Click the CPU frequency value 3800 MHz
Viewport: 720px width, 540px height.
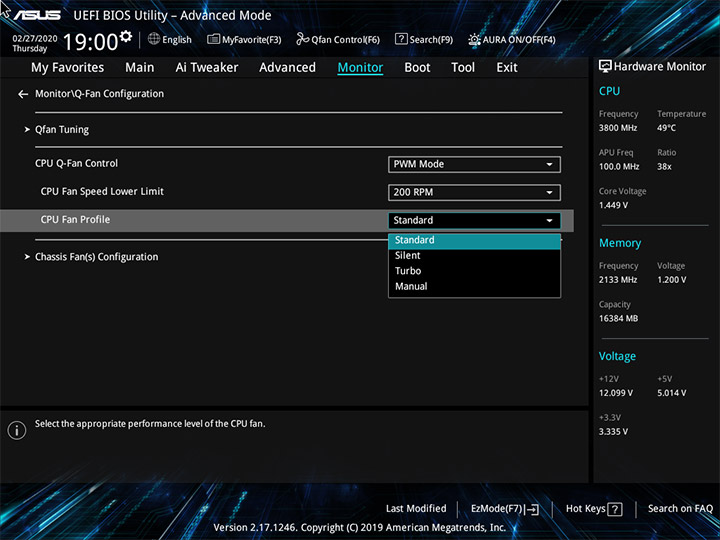click(618, 128)
